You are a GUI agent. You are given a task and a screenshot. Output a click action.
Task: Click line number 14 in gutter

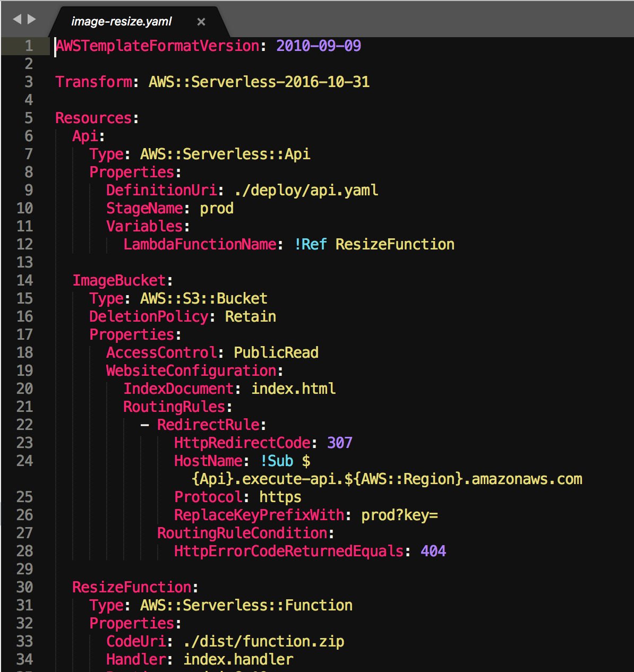pyautogui.click(x=25, y=280)
